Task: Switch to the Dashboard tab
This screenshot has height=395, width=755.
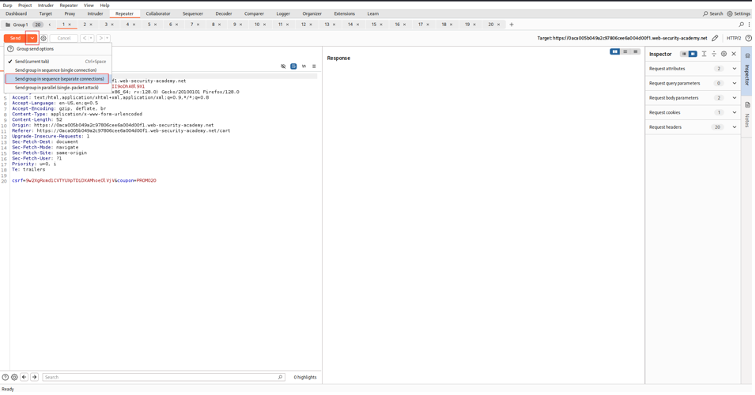Action: [16, 14]
